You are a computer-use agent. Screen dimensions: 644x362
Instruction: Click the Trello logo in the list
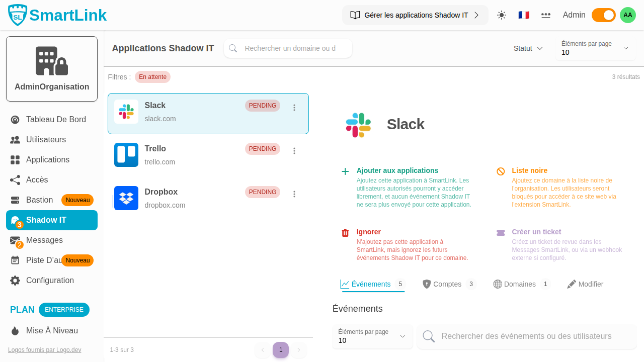point(126,155)
